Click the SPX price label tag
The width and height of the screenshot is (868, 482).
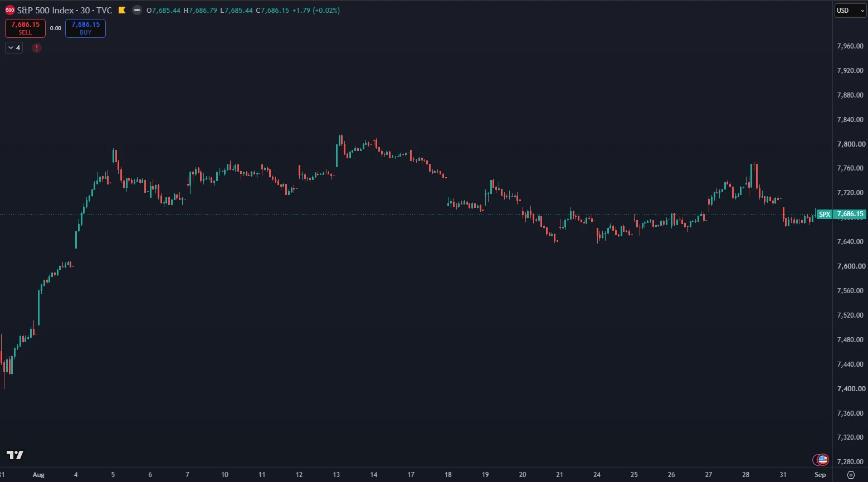(x=825, y=214)
